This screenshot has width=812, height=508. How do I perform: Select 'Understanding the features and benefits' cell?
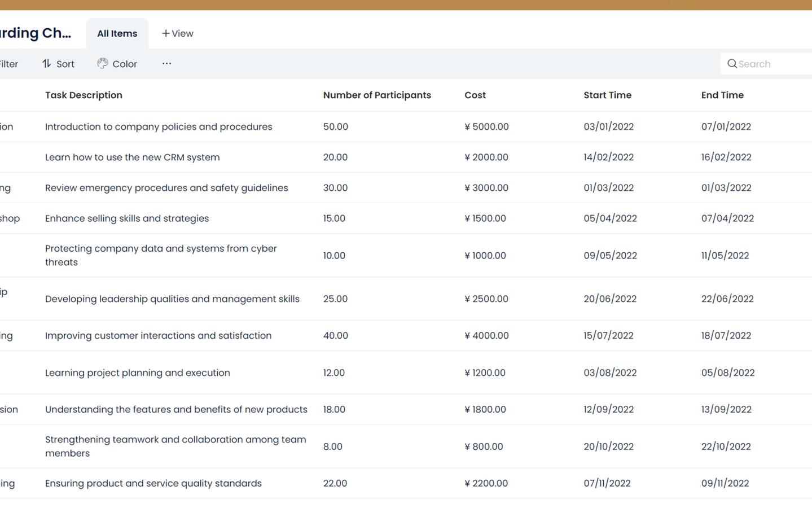tap(176, 409)
